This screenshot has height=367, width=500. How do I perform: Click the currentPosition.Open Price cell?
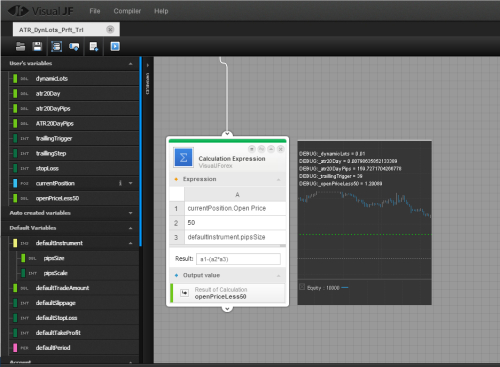click(235, 208)
